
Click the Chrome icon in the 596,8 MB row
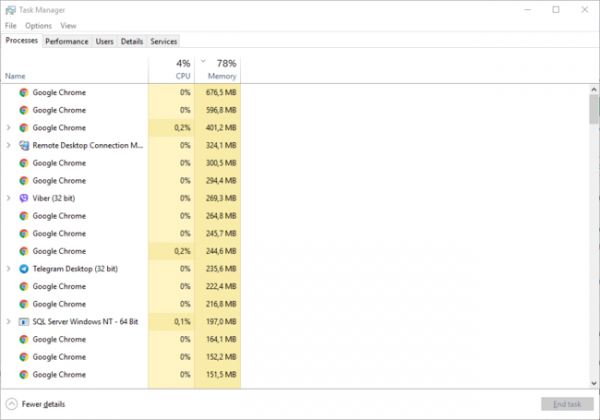(24, 110)
